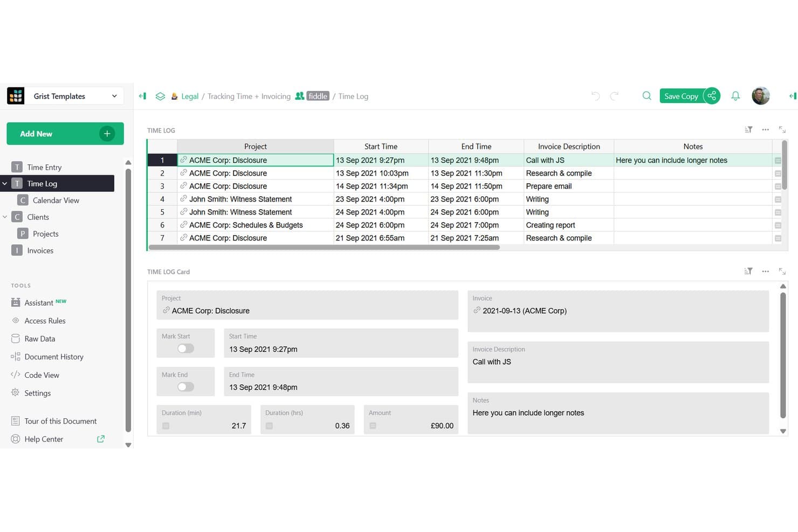Click the plus icon on Add New

[x=107, y=134]
